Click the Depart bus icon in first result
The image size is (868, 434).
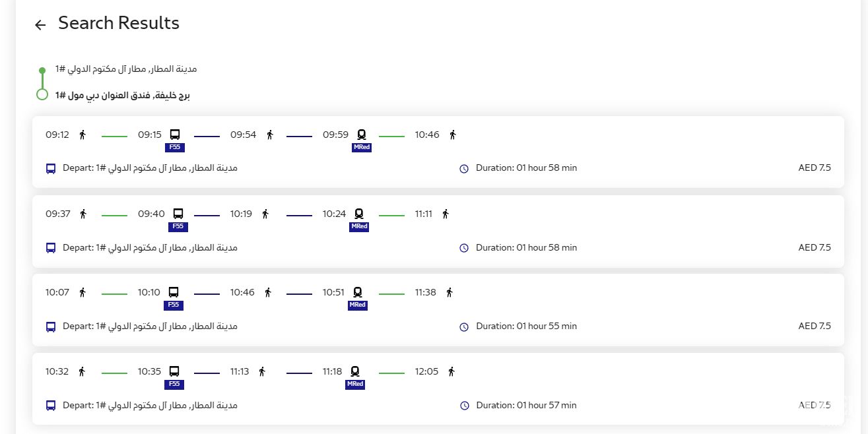51,168
